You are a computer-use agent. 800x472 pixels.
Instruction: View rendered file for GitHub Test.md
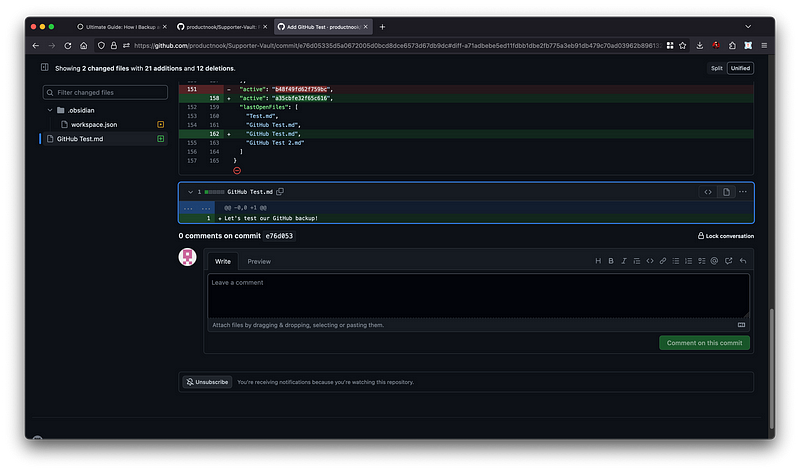pos(726,192)
